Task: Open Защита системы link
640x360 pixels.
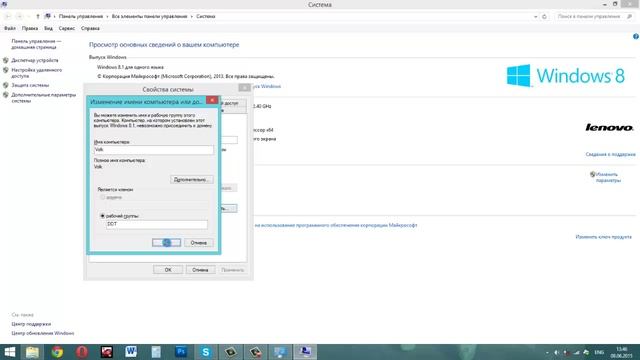Action: tap(30, 85)
